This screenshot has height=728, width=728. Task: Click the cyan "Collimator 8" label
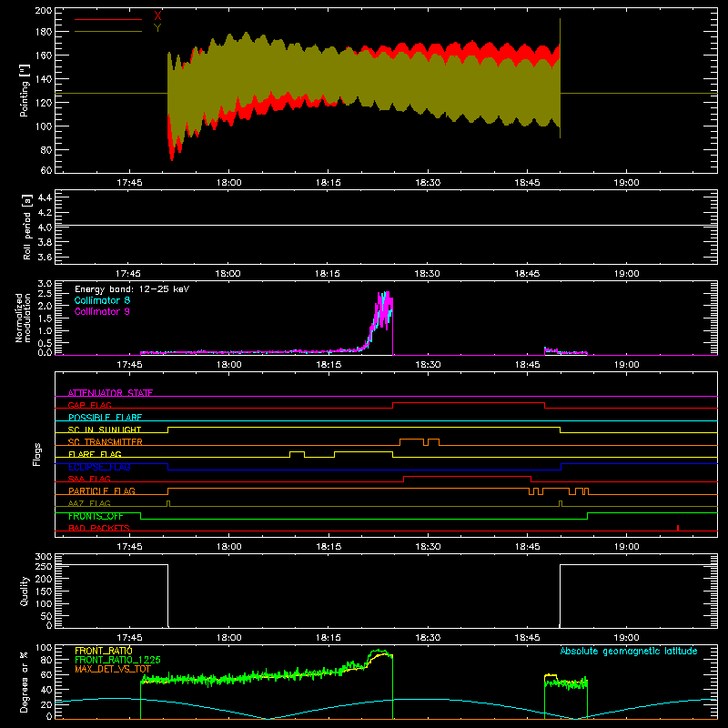(102, 300)
